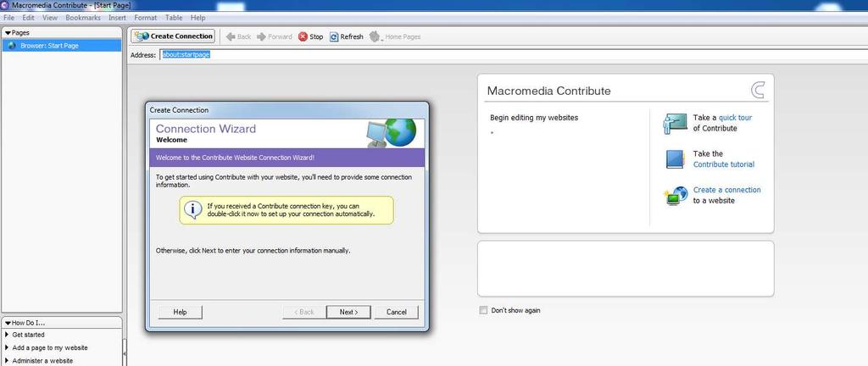Click the red Stop icon

(x=303, y=37)
